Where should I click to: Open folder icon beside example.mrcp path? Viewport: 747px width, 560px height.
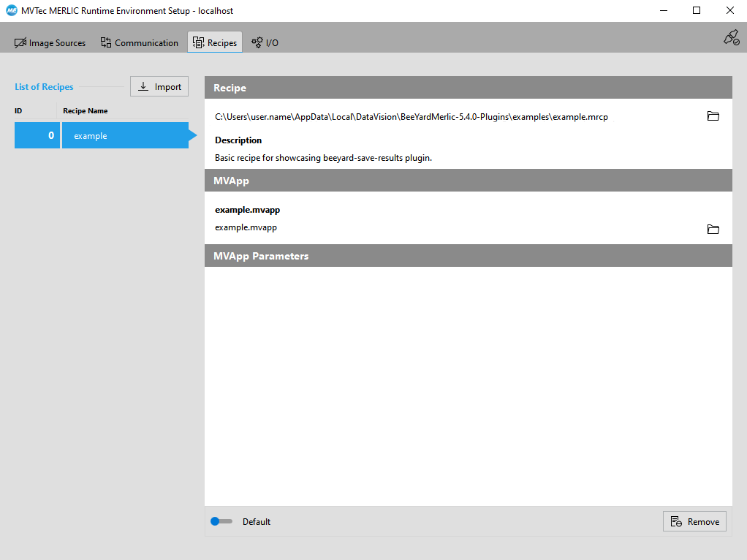pyautogui.click(x=713, y=116)
